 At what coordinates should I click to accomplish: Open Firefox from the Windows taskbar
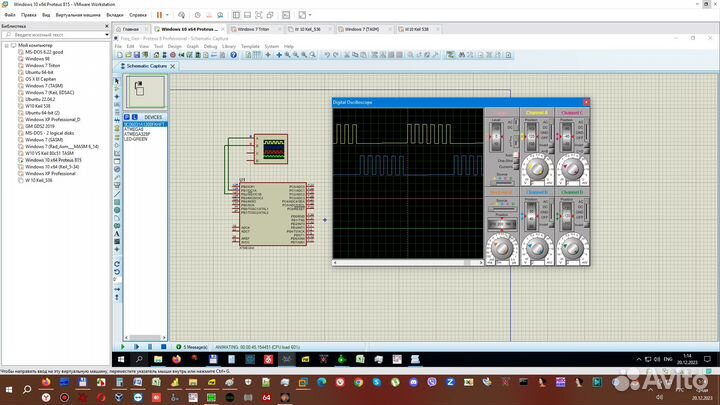coord(177,358)
